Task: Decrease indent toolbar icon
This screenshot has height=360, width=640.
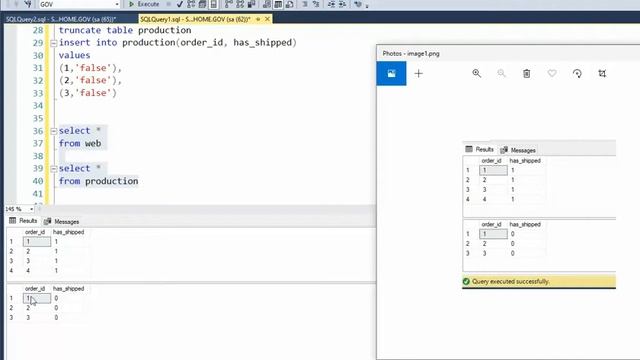Action: pyautogui.click(x=331, y=4)
